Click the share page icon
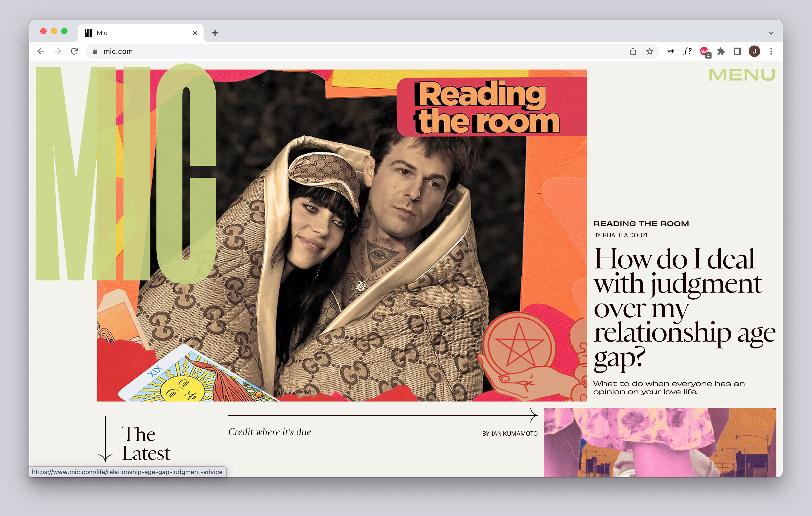 [x=633, y=51]
